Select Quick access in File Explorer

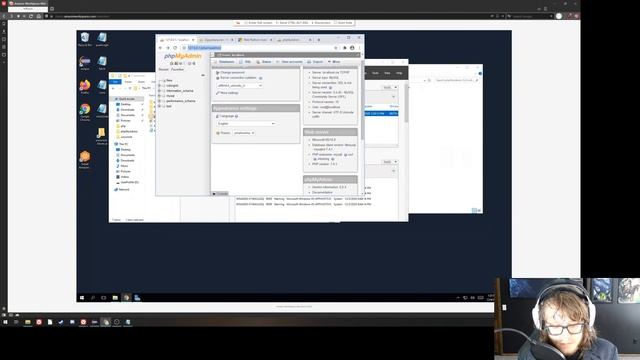point(127,99)
